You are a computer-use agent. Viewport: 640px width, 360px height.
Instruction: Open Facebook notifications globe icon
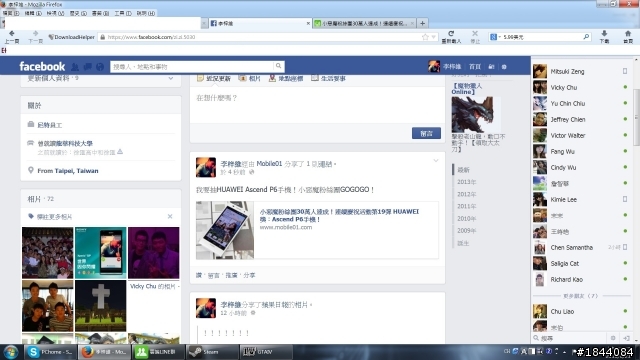tap(100, 67)
